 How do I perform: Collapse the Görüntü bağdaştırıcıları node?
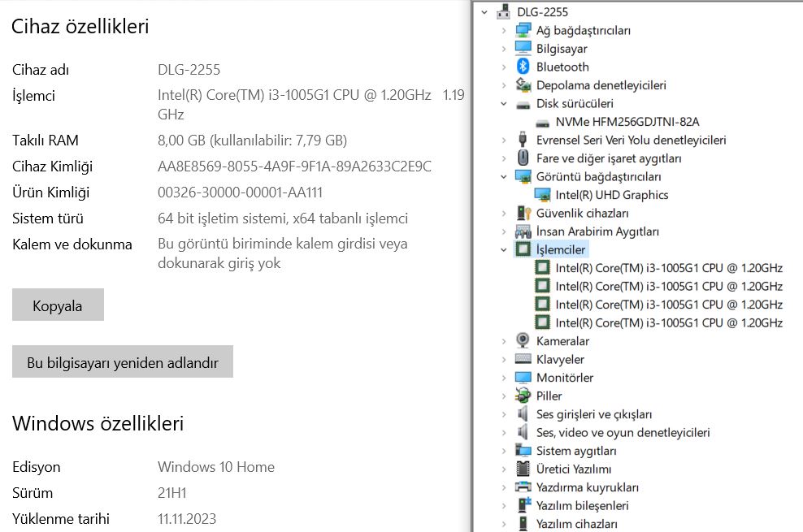tap(504, 176)
